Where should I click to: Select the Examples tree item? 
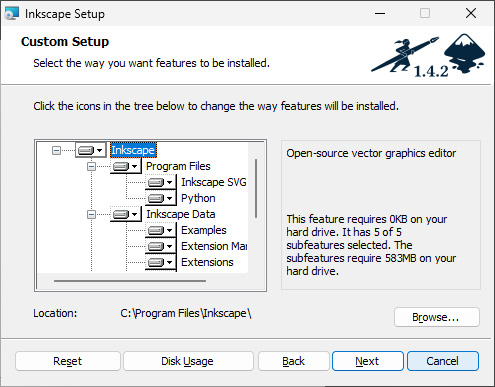click(204, 230)
